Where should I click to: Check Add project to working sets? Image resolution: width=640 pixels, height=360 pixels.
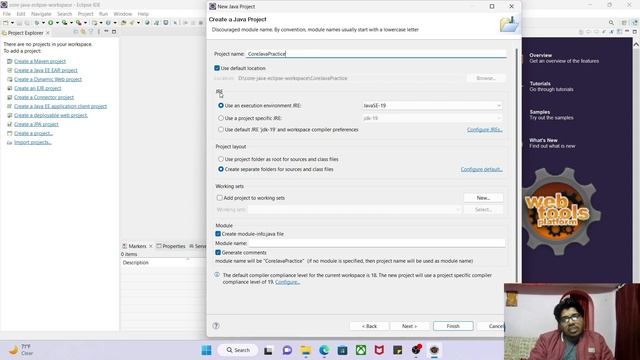coord(220,198)
